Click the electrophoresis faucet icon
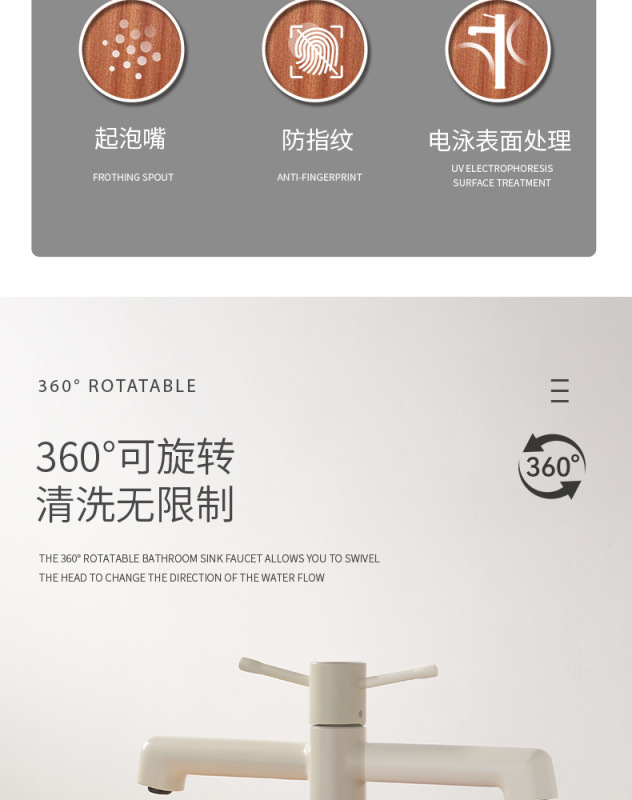The width and height of the screenshot is (632, 800). tap(498, 49)
